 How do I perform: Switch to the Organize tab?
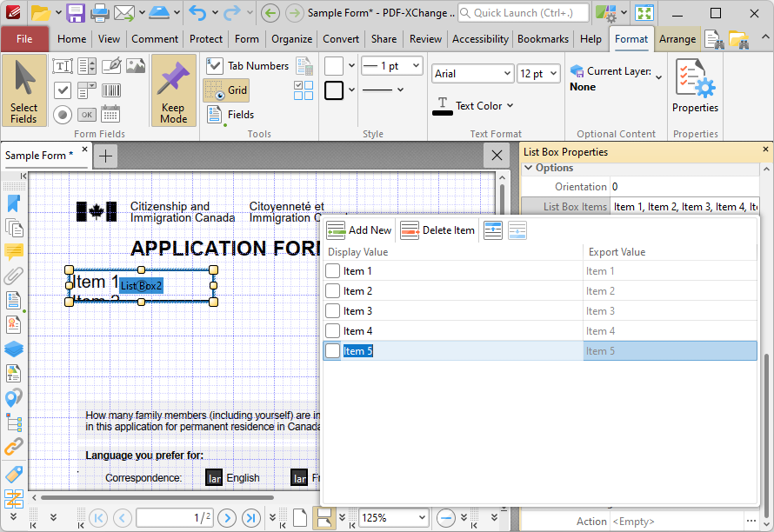291,39
